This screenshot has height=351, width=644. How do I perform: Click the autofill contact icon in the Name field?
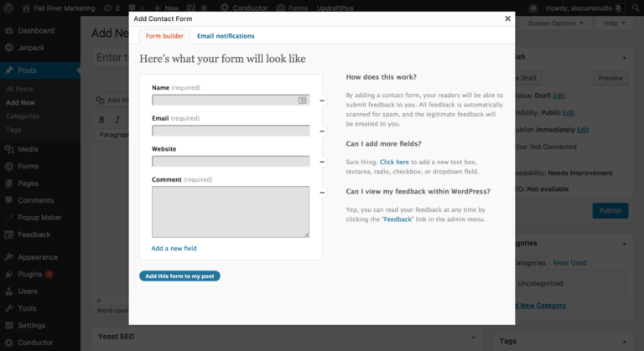click(302, 101)
